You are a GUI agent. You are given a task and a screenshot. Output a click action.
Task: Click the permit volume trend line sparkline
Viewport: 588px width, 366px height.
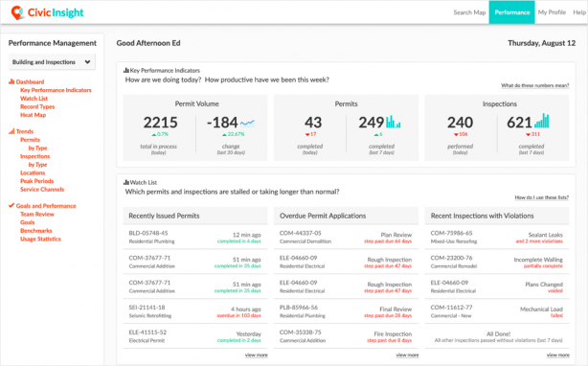click(247, 123)
